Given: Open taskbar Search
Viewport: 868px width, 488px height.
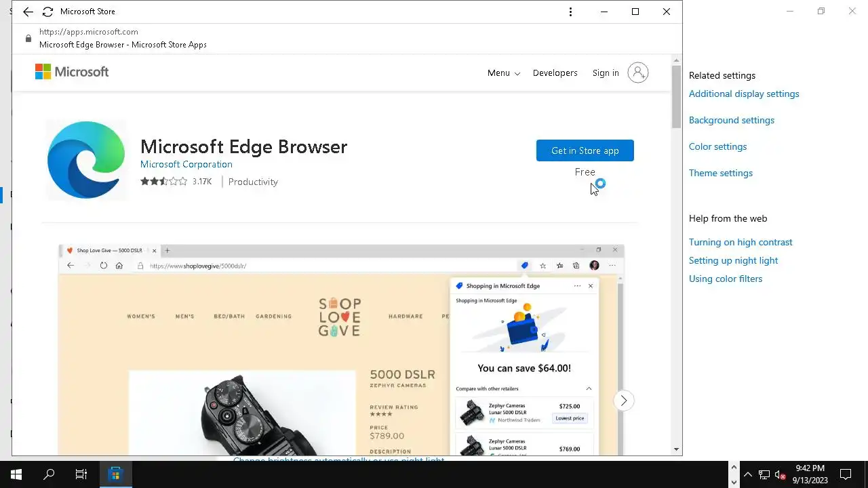Looking at the screenshot, I should [49, 474].
